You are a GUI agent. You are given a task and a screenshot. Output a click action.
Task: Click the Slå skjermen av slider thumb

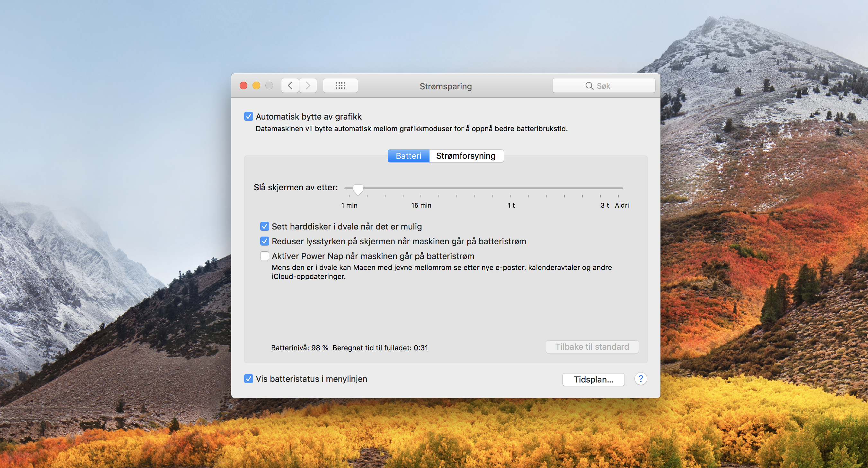click(358, 190)
